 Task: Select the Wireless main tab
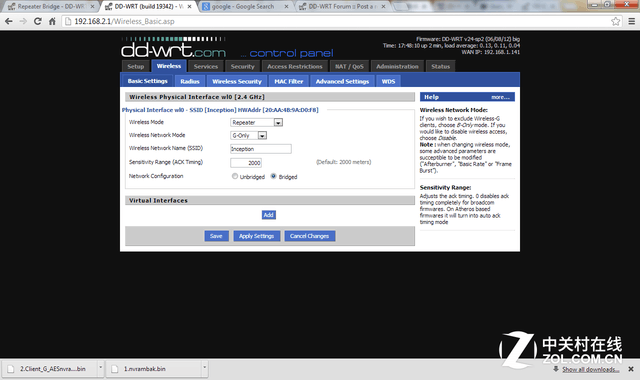(x=169, y=66)
